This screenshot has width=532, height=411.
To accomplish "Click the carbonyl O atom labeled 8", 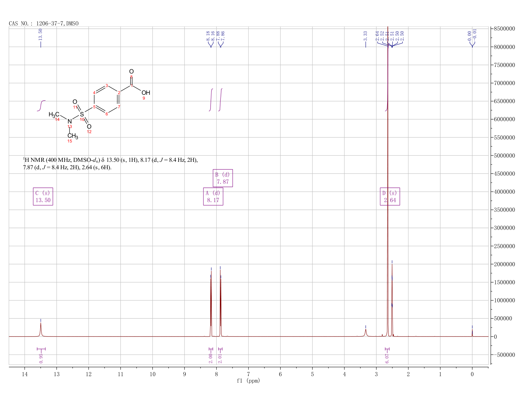I will 131,72.
